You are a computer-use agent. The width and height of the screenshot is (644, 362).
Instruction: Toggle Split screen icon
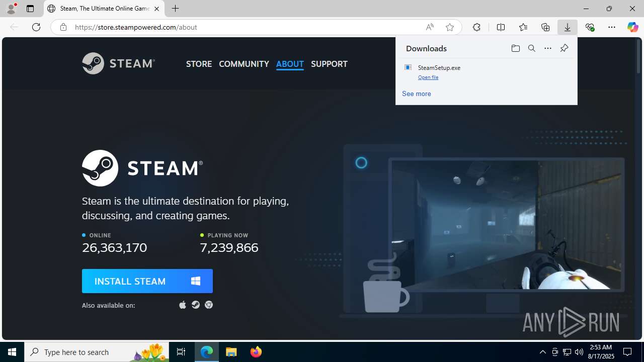tap(501, 27)
